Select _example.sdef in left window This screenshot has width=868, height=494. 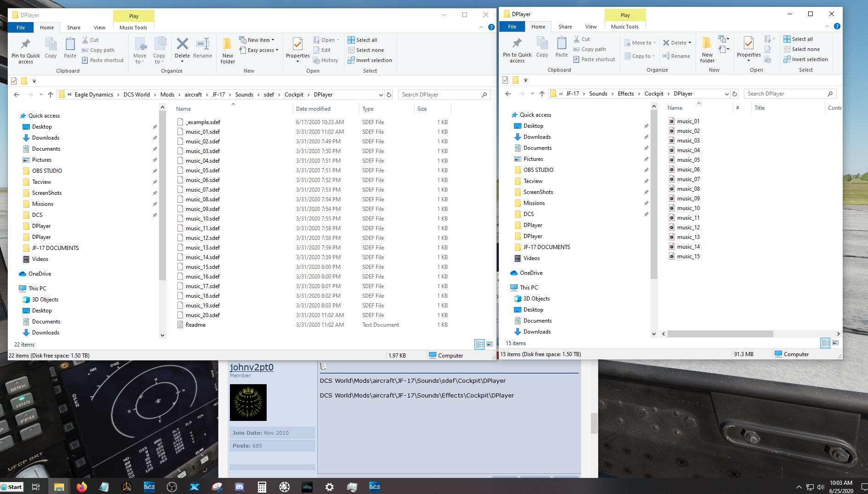203,122
